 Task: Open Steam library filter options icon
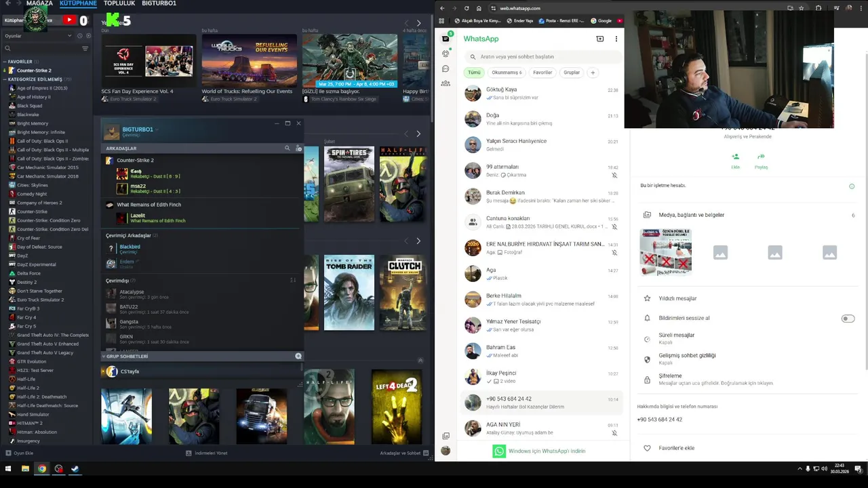coord(85,48)
